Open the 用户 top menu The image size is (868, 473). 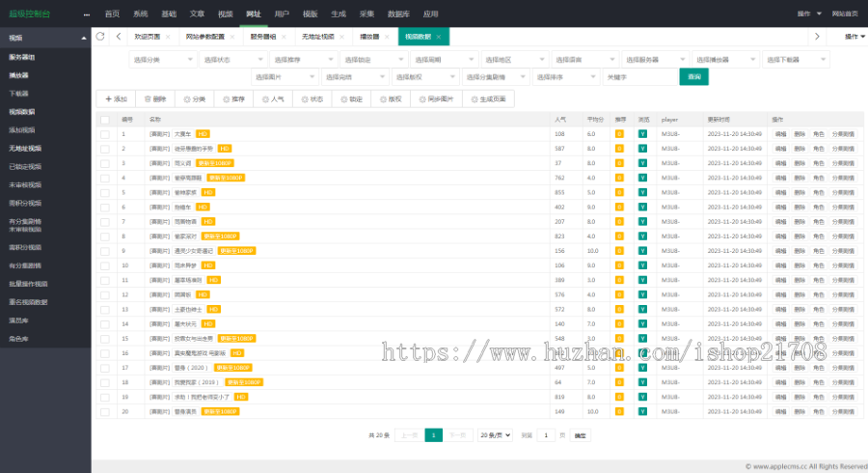(x=282, y=14)
